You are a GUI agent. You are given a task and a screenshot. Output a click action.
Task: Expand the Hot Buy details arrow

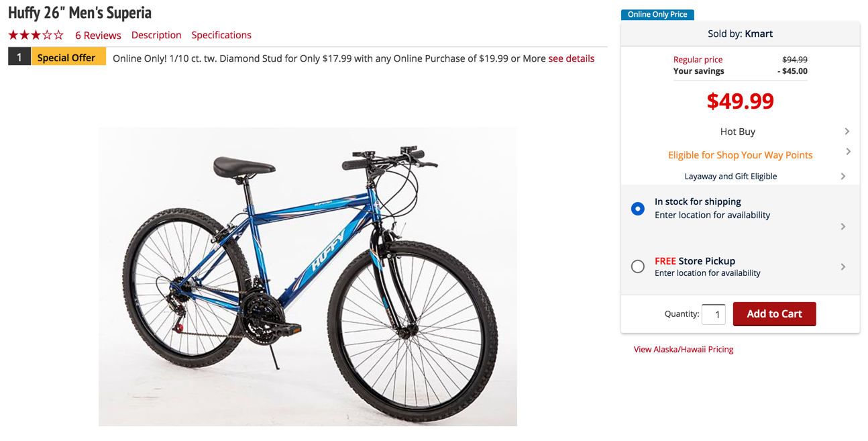tap(847, 132)
